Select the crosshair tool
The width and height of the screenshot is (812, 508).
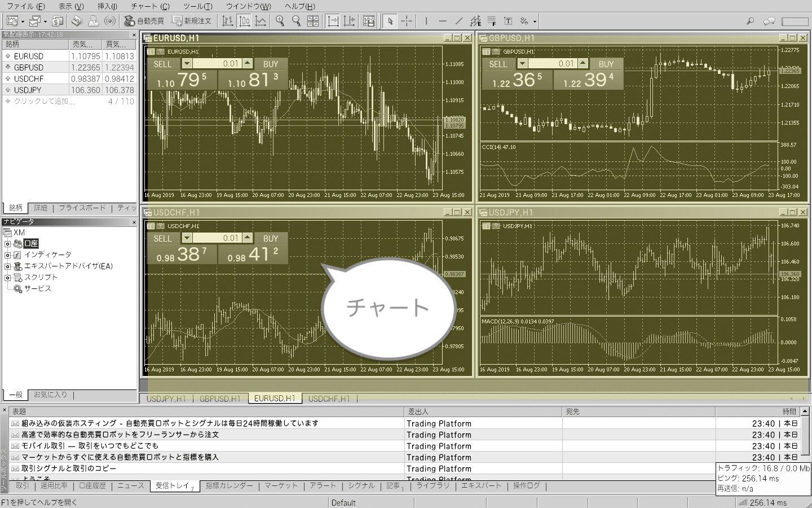407,21
